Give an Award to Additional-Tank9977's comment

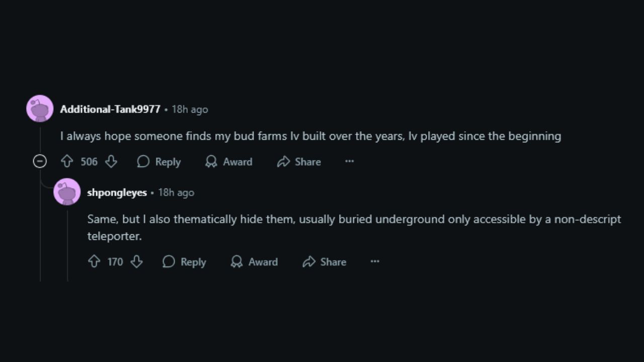[229, 161]
